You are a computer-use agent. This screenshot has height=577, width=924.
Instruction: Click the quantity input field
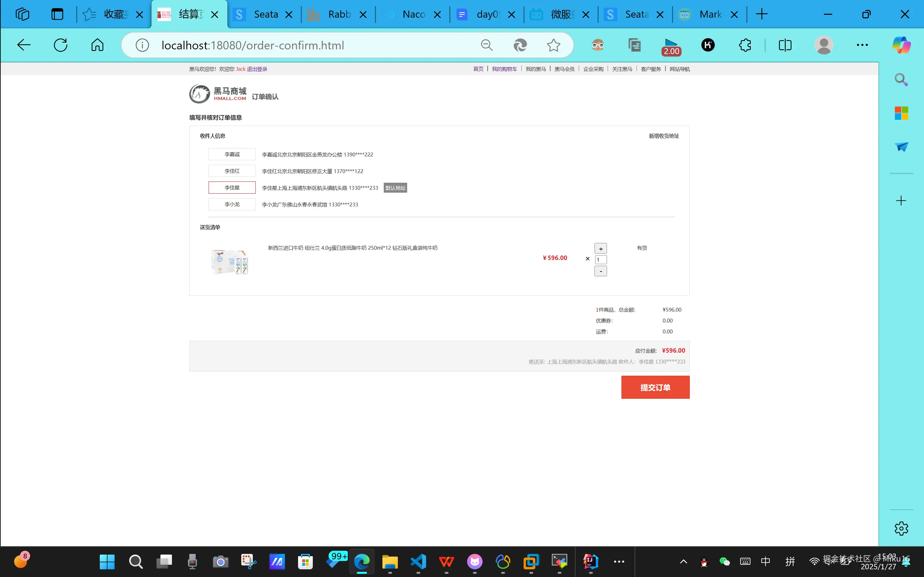click(x=601, y=260)
